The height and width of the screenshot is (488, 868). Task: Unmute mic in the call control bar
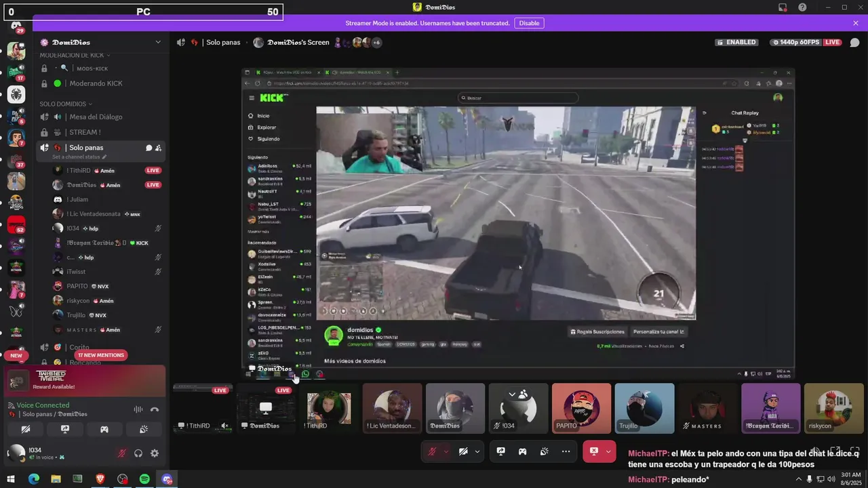pos(431,451)
